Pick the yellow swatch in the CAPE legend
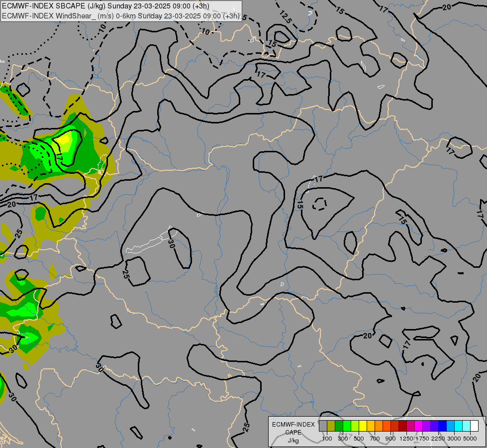The height and width of the screenshot is (448, 487). coord(363,426)
